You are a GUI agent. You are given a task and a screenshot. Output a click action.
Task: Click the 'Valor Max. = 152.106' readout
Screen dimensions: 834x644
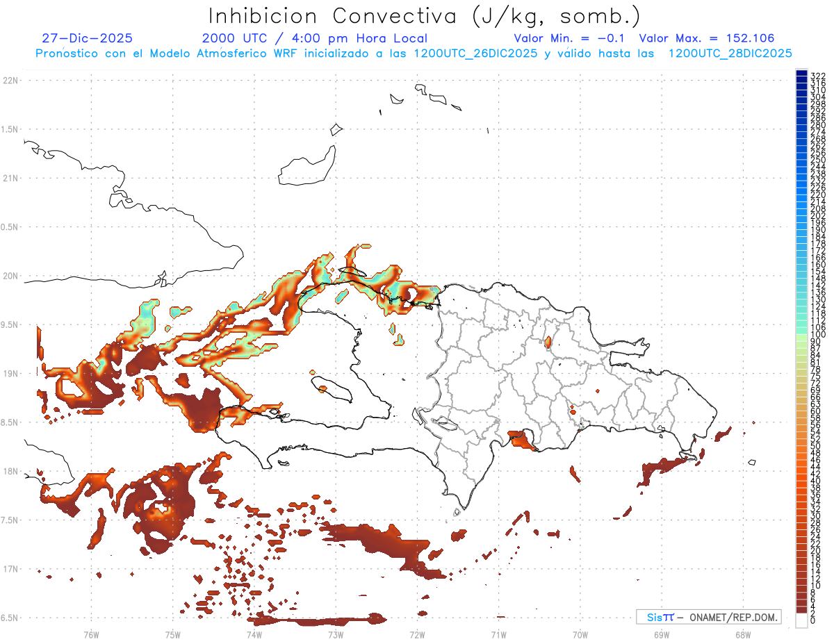(706, 38)
